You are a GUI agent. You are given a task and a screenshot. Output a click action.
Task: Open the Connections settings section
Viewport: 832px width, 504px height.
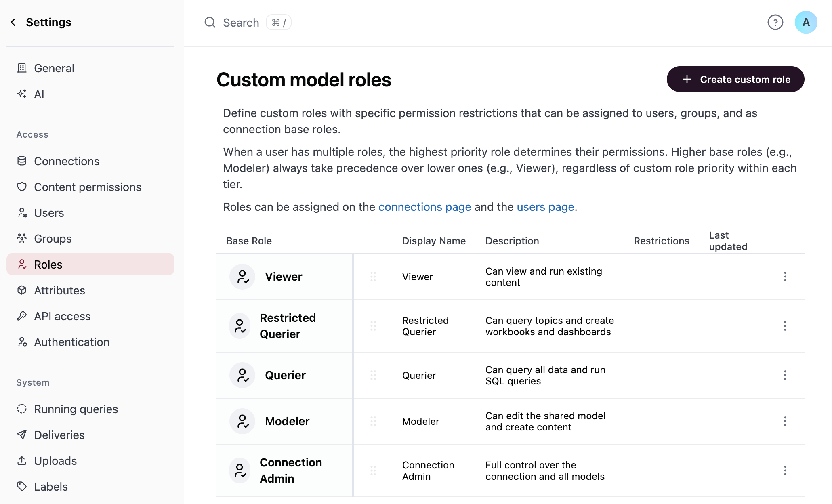tap(66, 161)
